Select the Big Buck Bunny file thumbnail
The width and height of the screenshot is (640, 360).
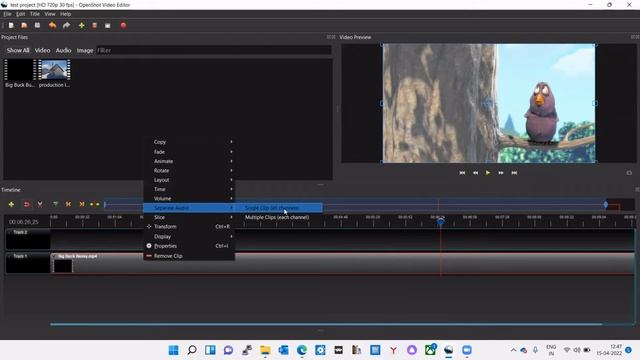[20, 73]
